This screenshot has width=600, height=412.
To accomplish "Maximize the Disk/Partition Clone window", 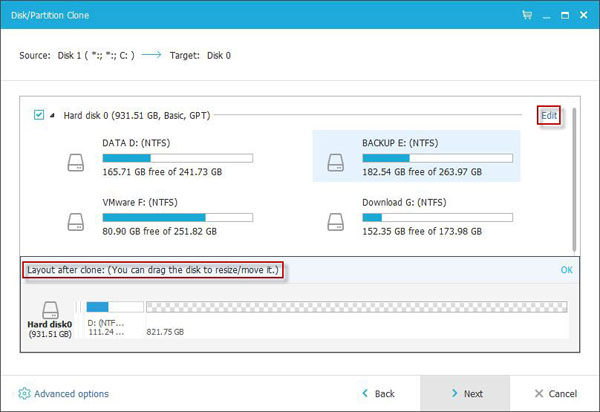I will 565,15.
